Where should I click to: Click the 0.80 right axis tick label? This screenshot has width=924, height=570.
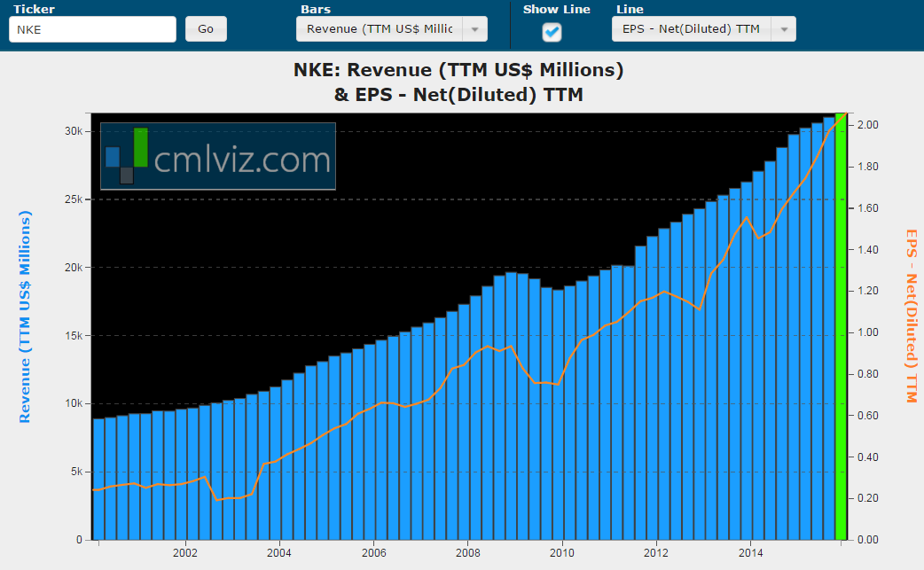click(867, 374)
